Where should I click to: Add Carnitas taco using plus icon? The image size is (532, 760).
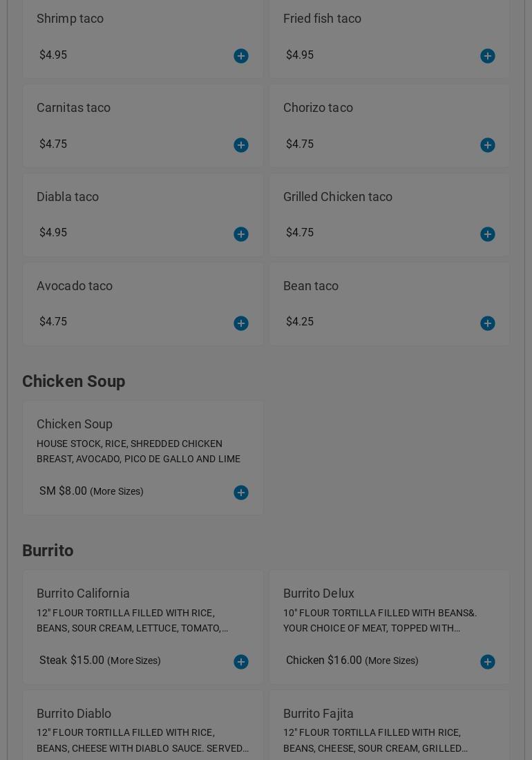241,145
